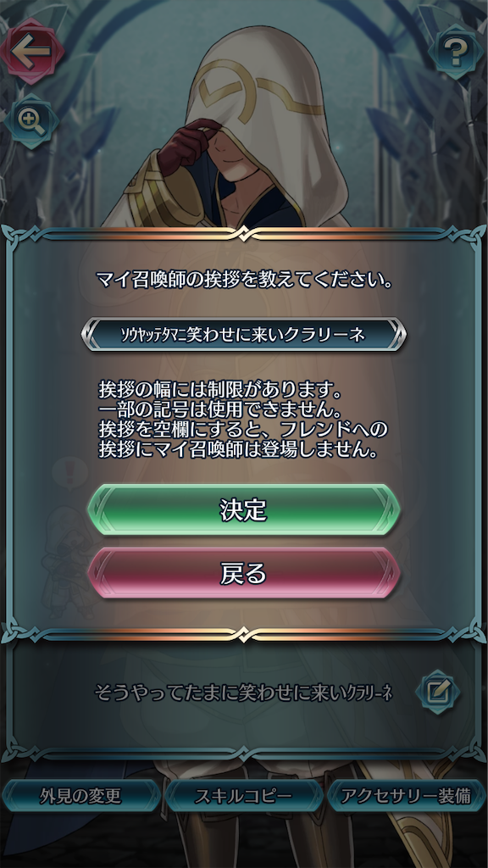Tap the prompt マイ召喚師の挨拶を教えてください
Image resolution: width=488 pixels, height=868 pixels.
(244, 280)
